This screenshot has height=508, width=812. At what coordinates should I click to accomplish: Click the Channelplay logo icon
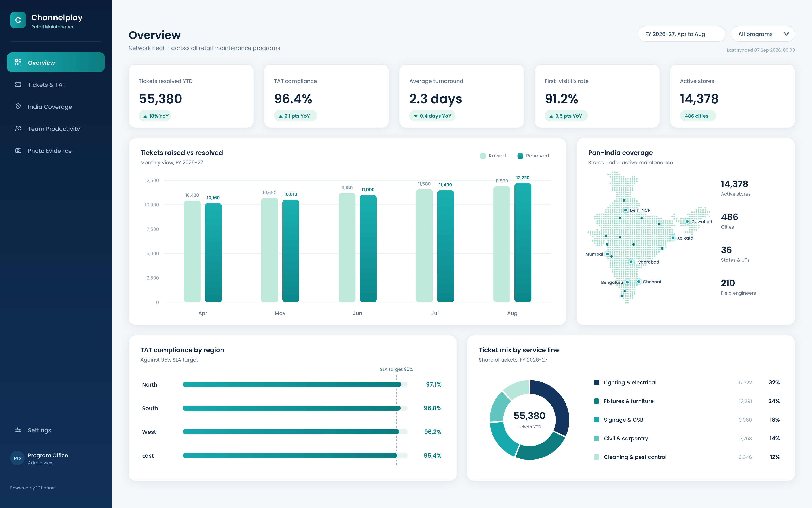(x=18, y=20)
